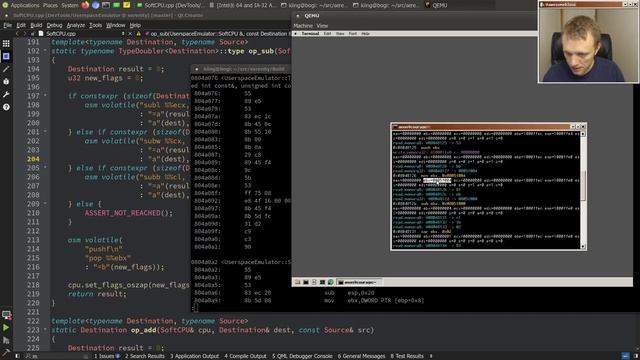Launch the blue browser icon in top panel
The width and height of the screenshot is (640, 360).
[x=96, y=5]
